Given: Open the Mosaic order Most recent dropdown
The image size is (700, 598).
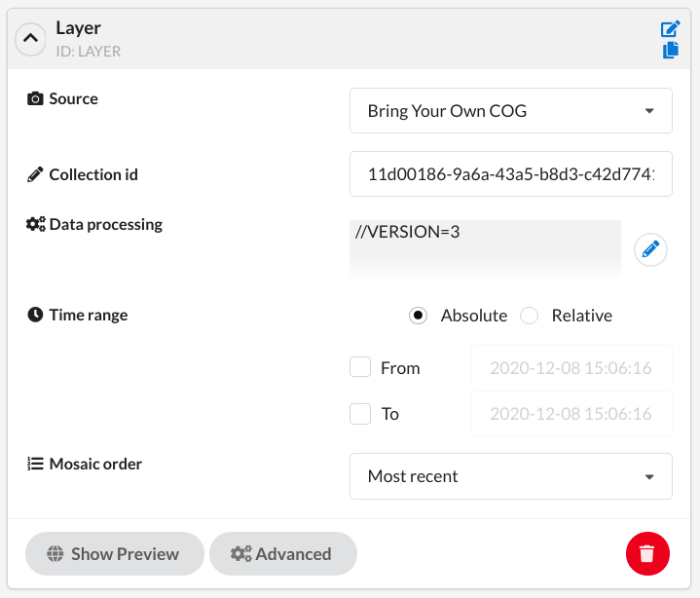Looking at the screenshot, I should (511, 476).
